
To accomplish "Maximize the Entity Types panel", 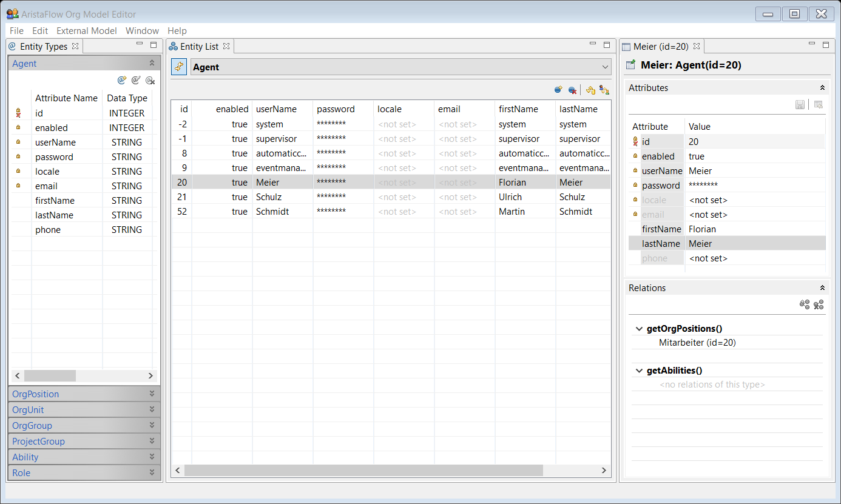I will click(x=154, y=45).
